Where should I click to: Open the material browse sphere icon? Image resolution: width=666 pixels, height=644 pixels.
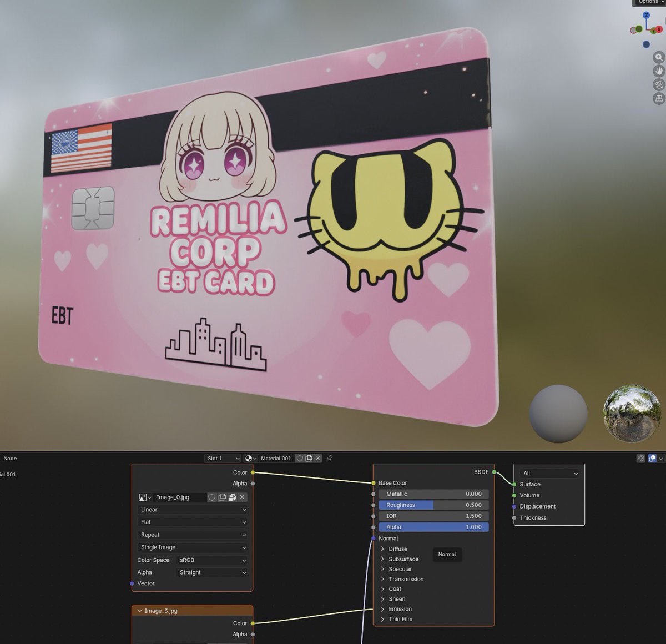point(250,459)
